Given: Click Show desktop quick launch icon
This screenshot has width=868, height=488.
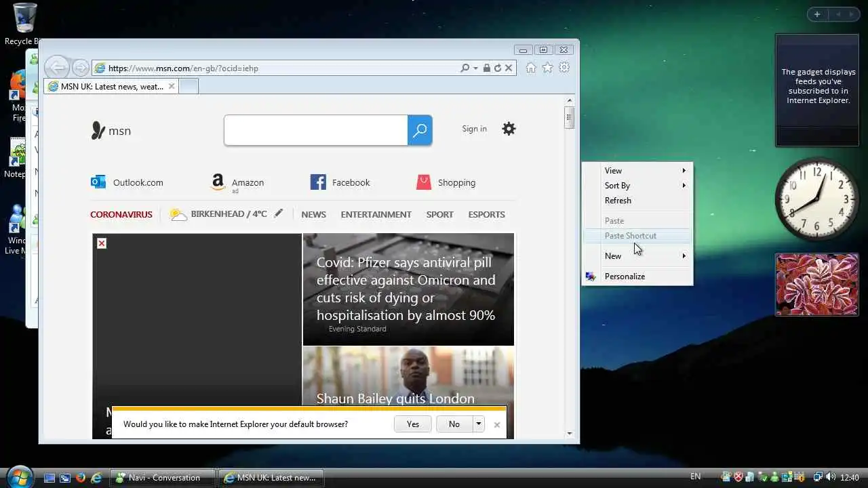Looking at the screenshot, I should pyautogui.click(x=50, y=478).
